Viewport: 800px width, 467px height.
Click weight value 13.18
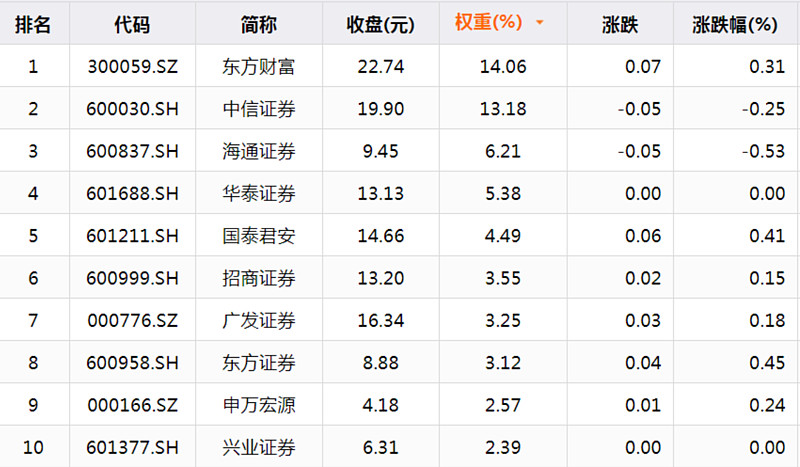tap(503, 109)
